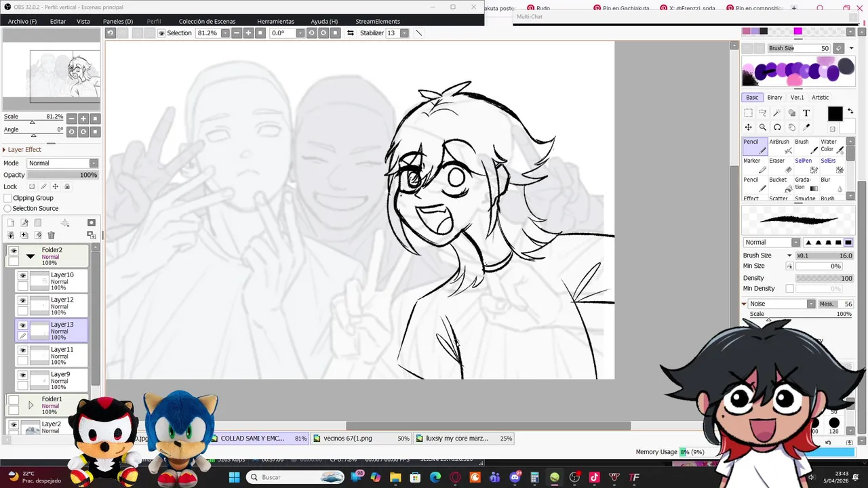This screenshot has width=868, height=488.
Task: Click the black foreground color swatch
Action: coord(835,114)
